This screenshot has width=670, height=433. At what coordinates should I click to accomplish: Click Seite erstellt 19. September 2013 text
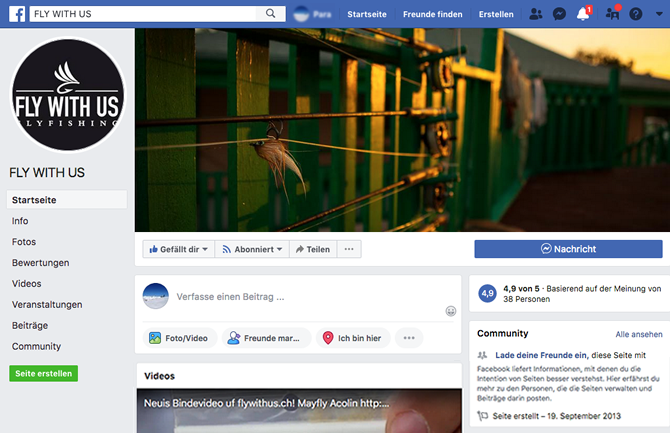(x=556, y=416)
